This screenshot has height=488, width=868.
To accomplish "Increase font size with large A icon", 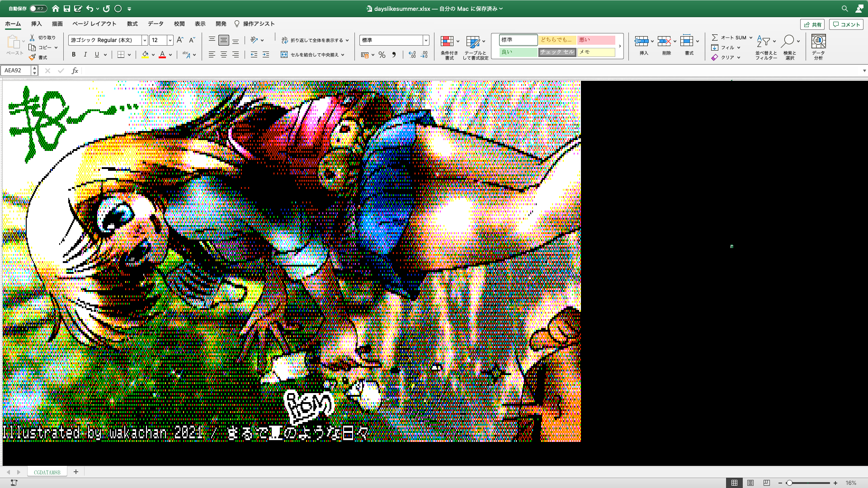I will click(x=180, y=40).
